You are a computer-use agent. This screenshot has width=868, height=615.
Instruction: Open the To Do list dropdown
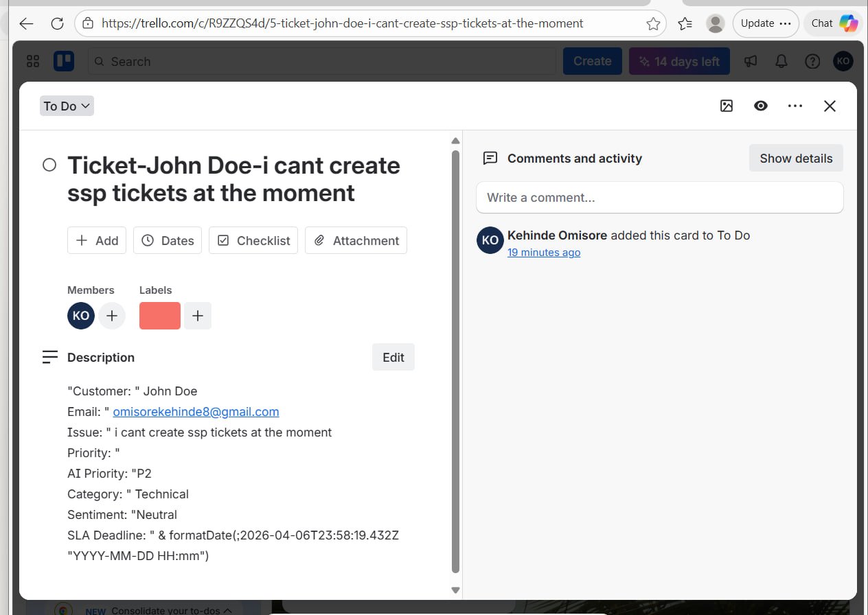pyautogui.click(x=67, y=106)
